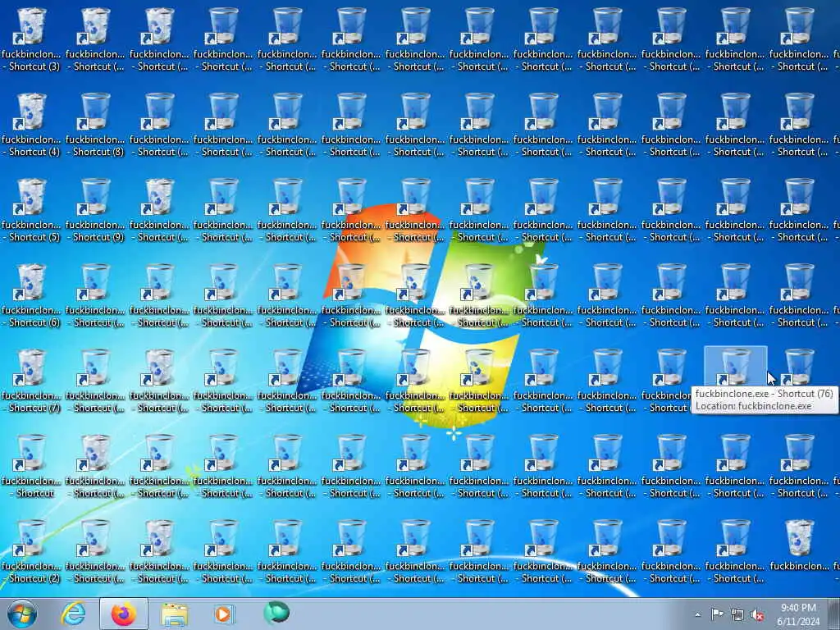Open the network tray icon
Screen dimensions: 840x630
point(737,615)
